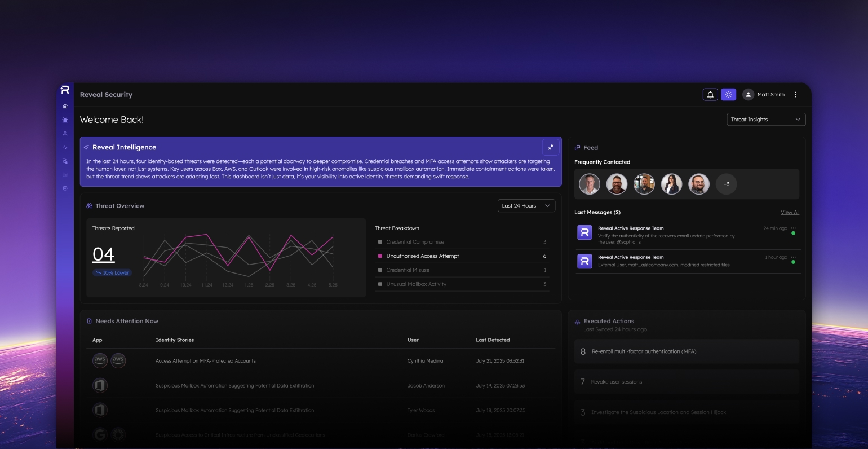
Task: Open Jacob Anderson's Suspicious Mailbox Automation story
Action: (x=234, y=386)
